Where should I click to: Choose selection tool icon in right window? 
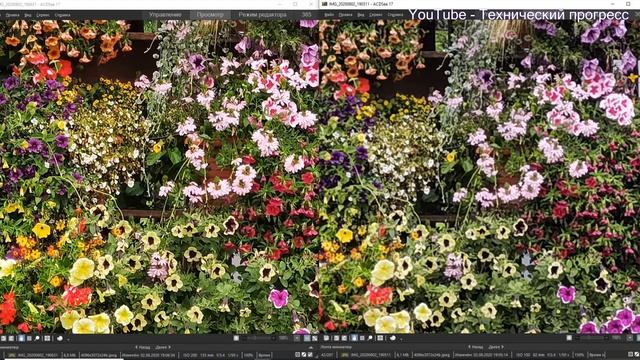point(362,338)
